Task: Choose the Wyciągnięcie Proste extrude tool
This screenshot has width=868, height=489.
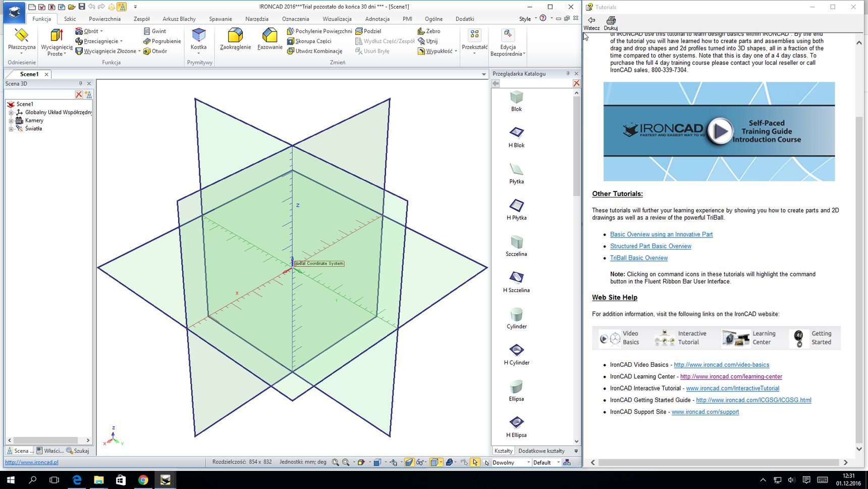Action: coord(57,42)
